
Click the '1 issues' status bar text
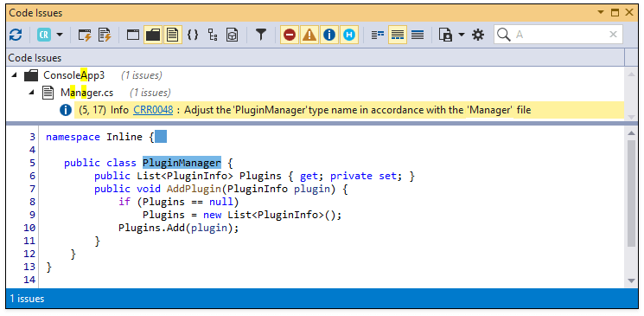27,299
